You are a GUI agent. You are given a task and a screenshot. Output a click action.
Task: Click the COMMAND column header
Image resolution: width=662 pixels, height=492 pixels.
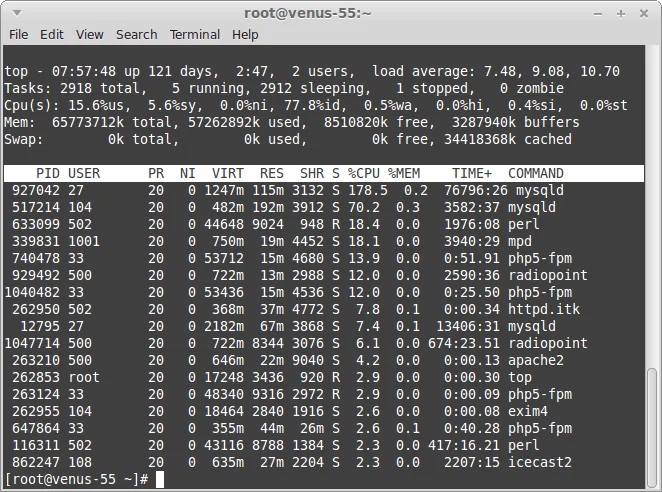coord(535,173)
